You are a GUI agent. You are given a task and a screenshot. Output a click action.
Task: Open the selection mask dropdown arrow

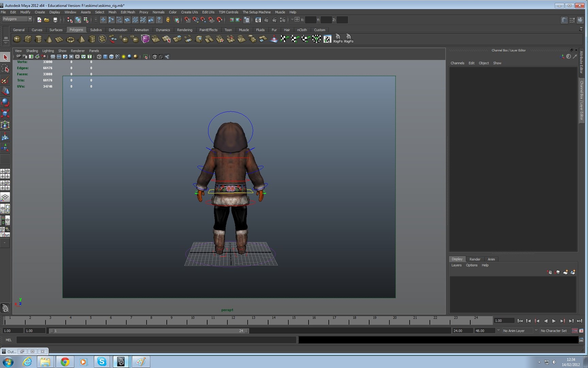pyautogui.click(x=96, y=20)
